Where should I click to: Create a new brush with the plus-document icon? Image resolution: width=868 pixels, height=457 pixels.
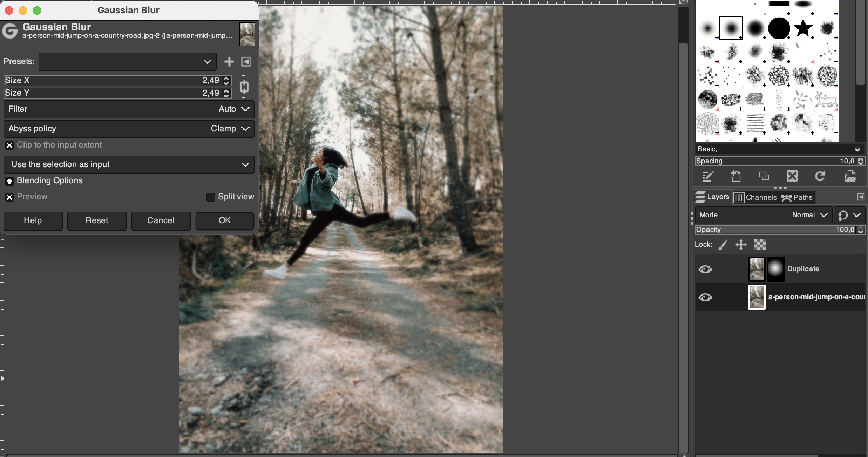tap(735, 176)
